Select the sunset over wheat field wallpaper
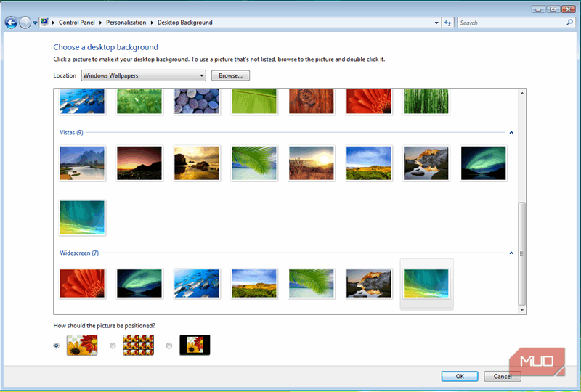 tap(311, 163)
